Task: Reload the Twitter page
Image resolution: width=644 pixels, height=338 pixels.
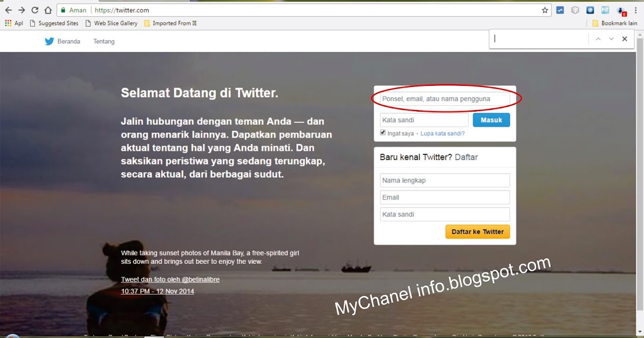Action: 35,10
